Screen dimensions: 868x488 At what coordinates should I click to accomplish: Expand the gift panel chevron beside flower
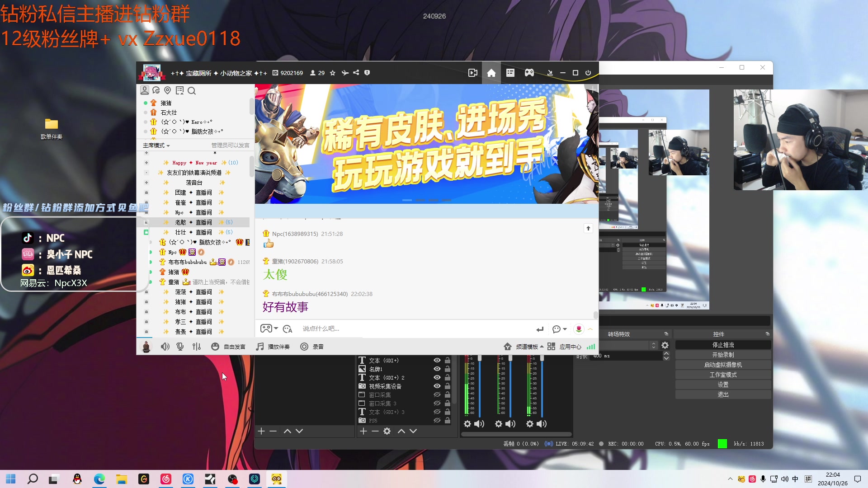click(590, 329)
